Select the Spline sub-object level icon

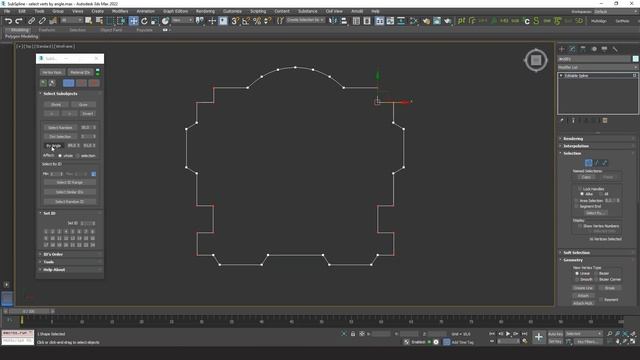tap(604, 163)
